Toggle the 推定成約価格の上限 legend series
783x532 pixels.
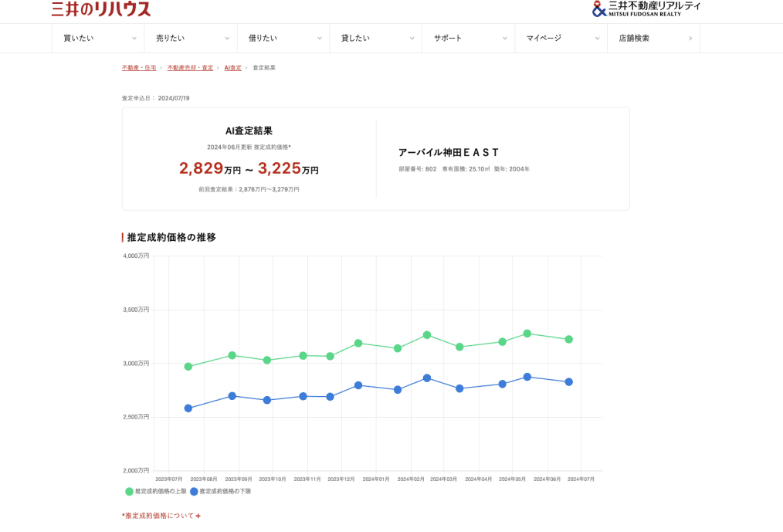156,492
